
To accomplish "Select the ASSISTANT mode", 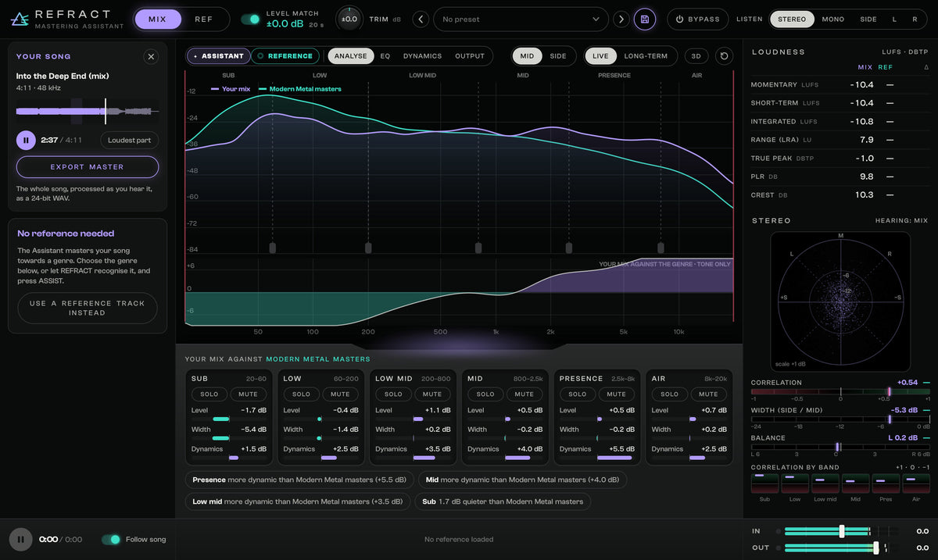I will (x=219, y=56).
